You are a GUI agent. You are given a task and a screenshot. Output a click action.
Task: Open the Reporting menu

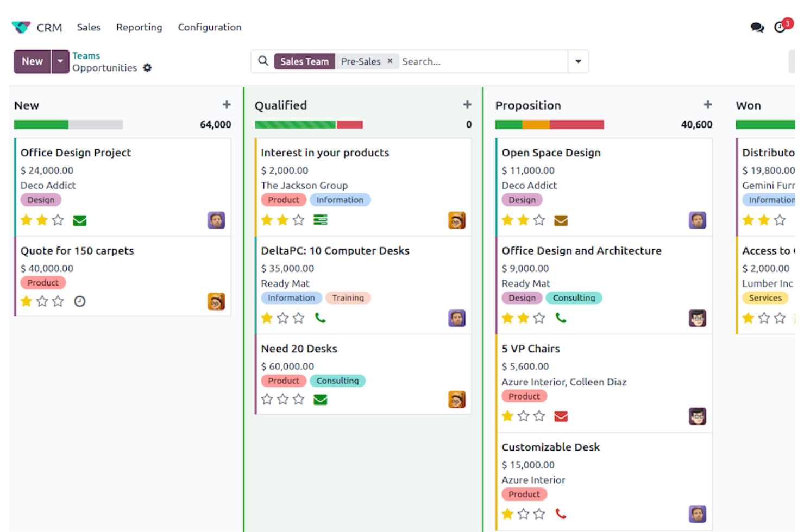(139, 27)
